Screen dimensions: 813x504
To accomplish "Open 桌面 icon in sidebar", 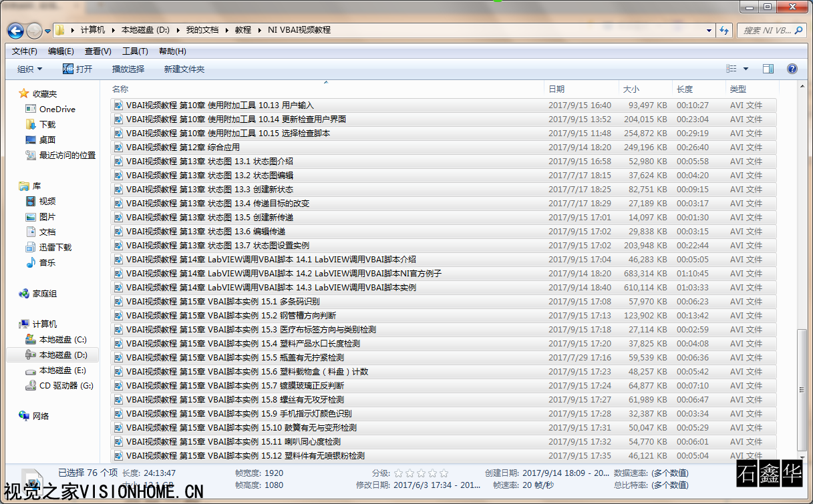I will (31, 140).
